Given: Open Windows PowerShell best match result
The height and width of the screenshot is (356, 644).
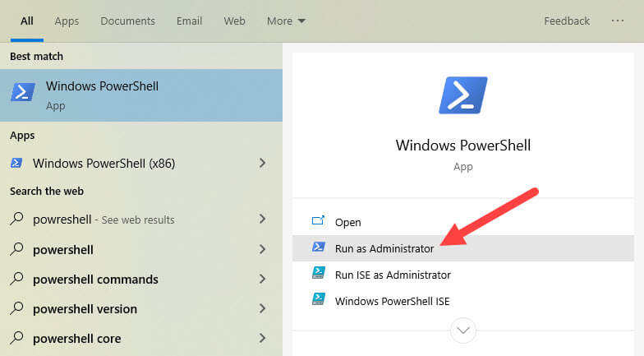Looking at the screenshot, I should tap(141, 95).
